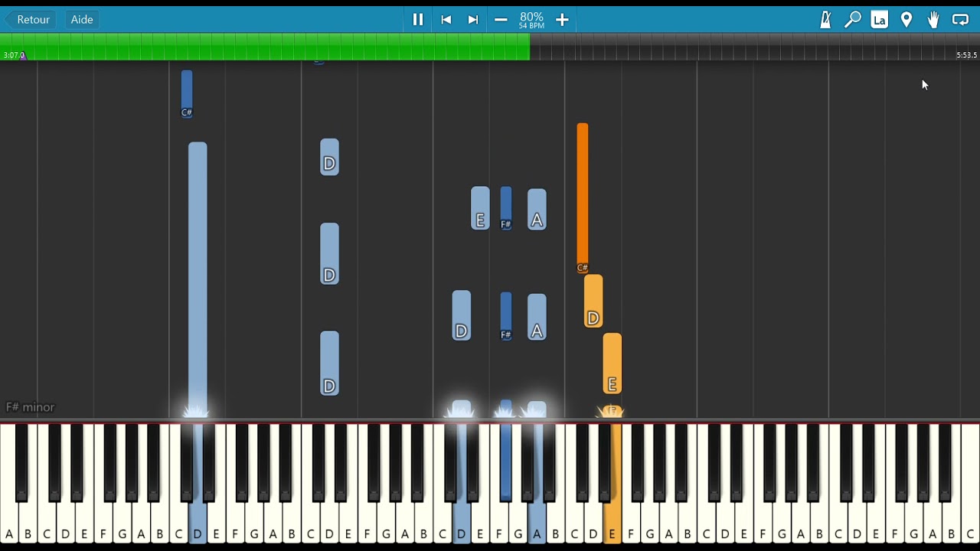This screenshot has height=551, width=980.
Task: Select the purple marker at timeline start
Action: (x=23, y=55)
